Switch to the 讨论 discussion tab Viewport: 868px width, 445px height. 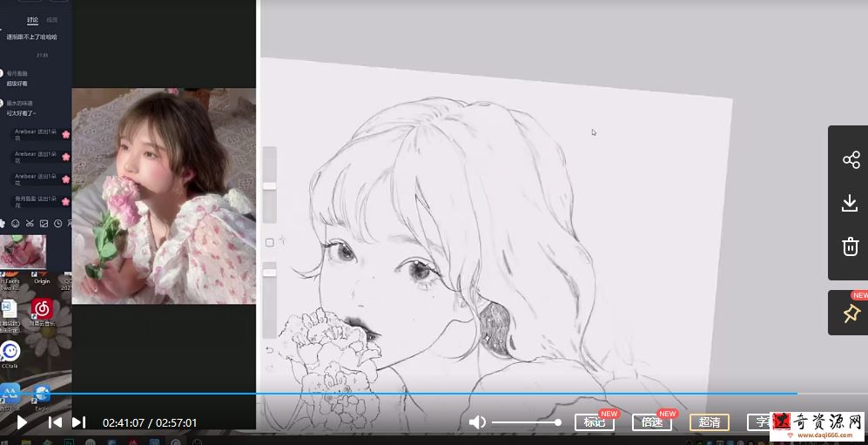coord(33,20)
